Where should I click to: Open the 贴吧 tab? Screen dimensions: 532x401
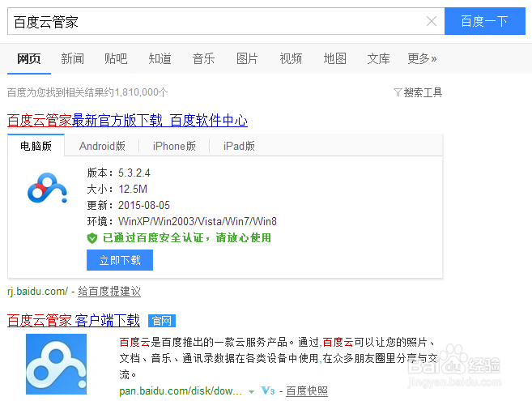tap(116, 59)
